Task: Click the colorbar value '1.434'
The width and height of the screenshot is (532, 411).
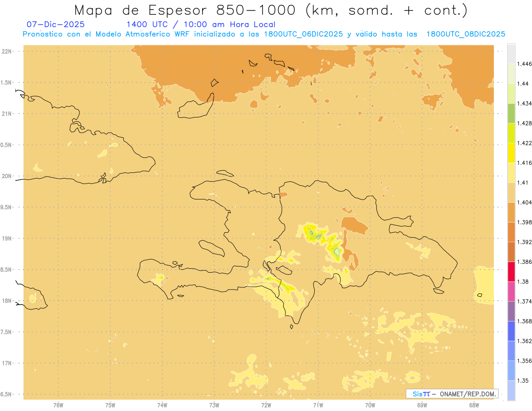Action: (x=525, y=103)
